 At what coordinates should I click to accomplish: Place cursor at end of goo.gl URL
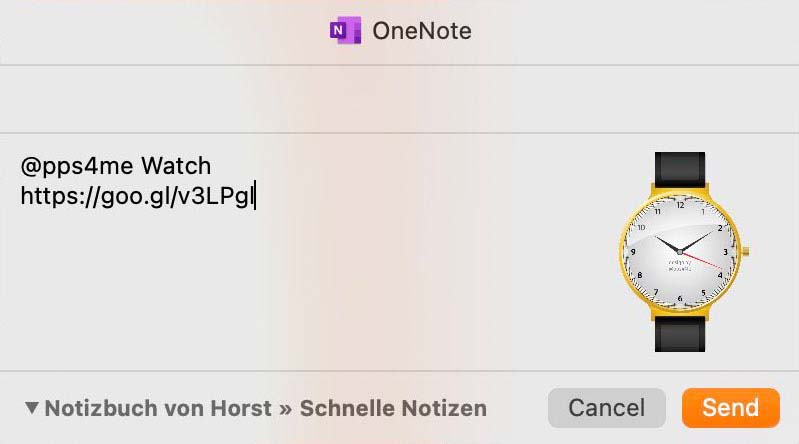(x=254, y=196)
